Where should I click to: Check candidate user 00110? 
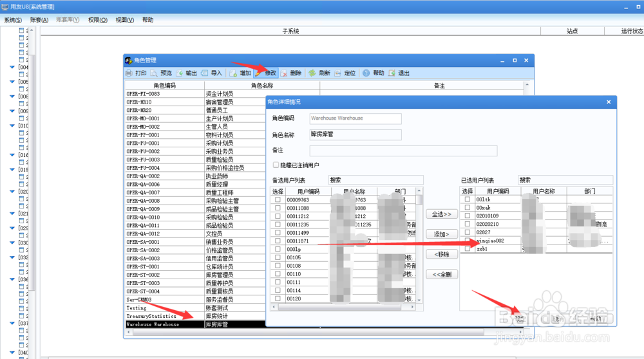(278, 273)
